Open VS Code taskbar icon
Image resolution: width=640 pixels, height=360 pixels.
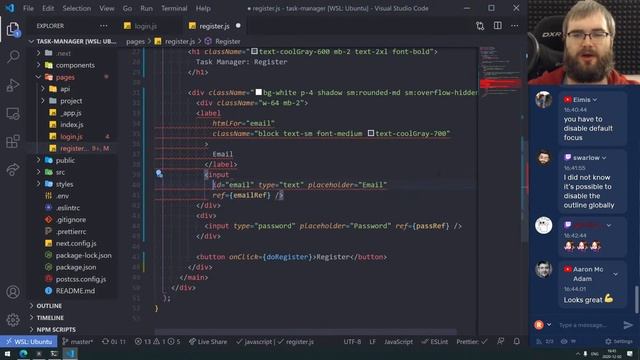[x=70, y=353]
